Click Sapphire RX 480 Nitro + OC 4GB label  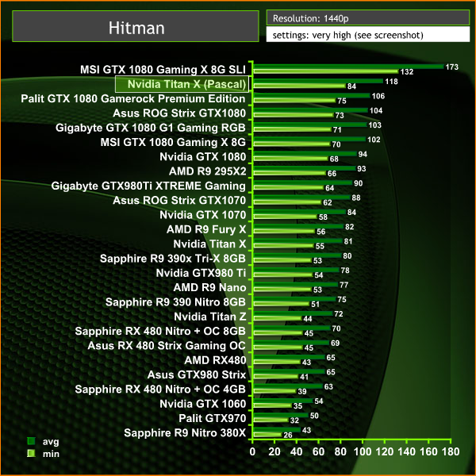[x=160, y=390]
